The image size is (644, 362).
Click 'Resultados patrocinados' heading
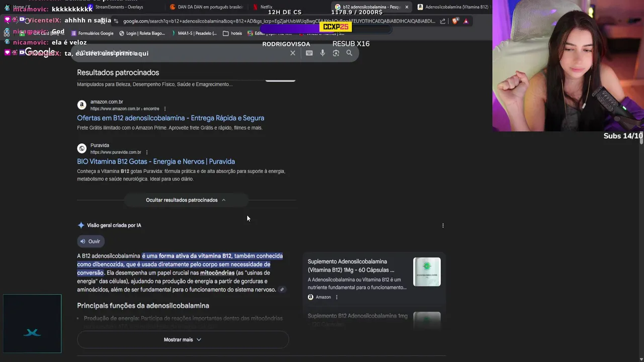(118, 72)
